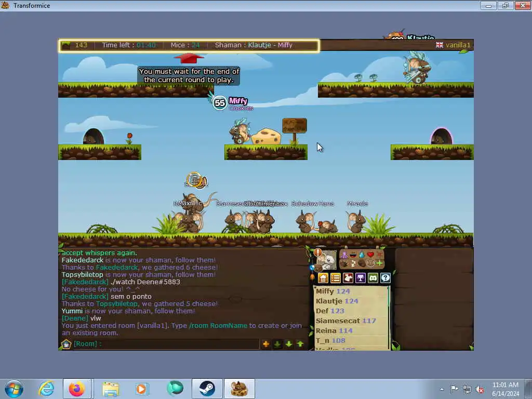
Task: Click the UK flag community icon
Action: point(440,45)
